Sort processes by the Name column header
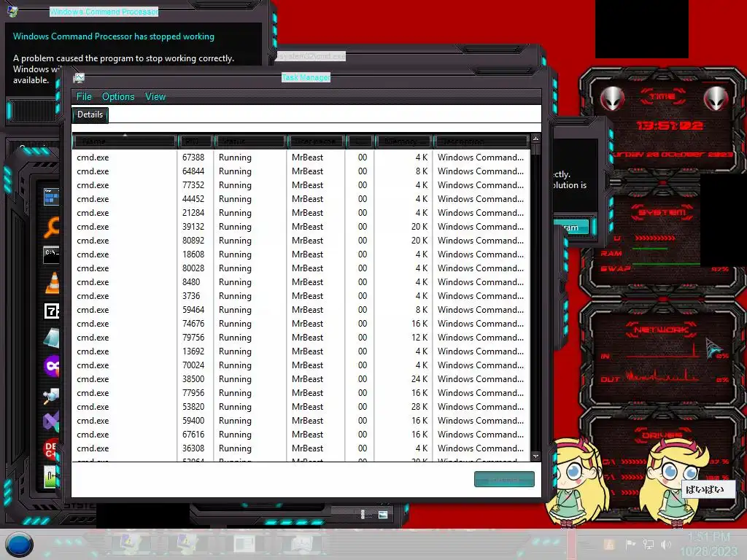This screenshot has height=560, width=747. (x=125, y=141)
